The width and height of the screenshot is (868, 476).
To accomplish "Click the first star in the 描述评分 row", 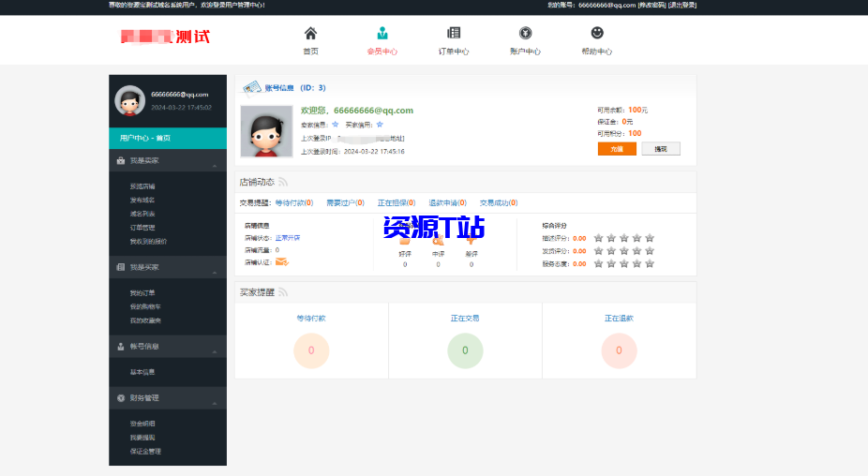I will point(598,238).
